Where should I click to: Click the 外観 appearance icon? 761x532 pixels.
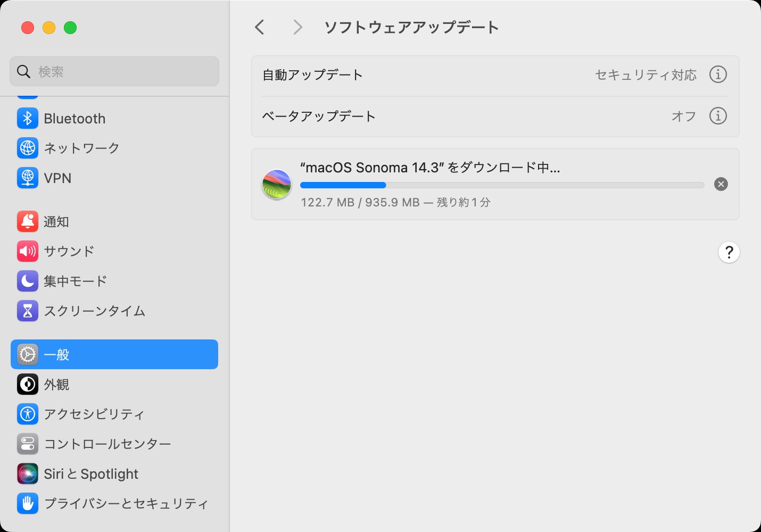[x=28, y=384]
